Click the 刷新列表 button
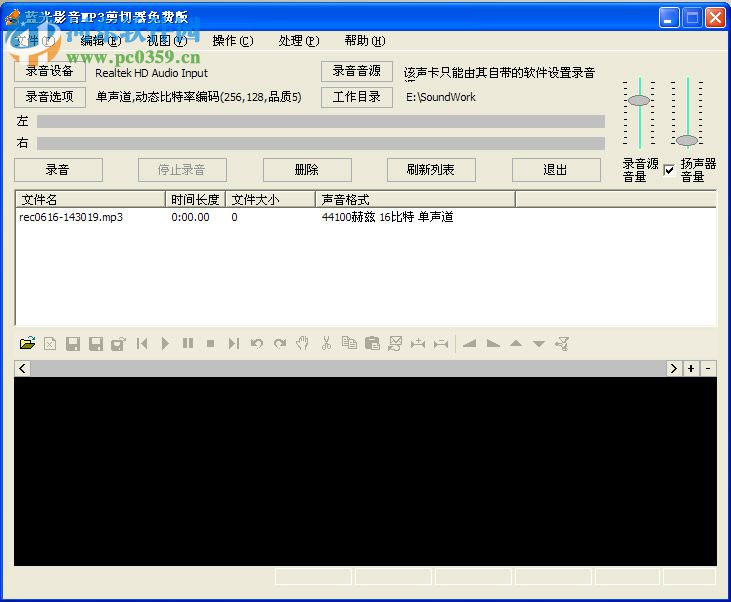Viewport: 731px width, 602px height. [x=431, y=170]
